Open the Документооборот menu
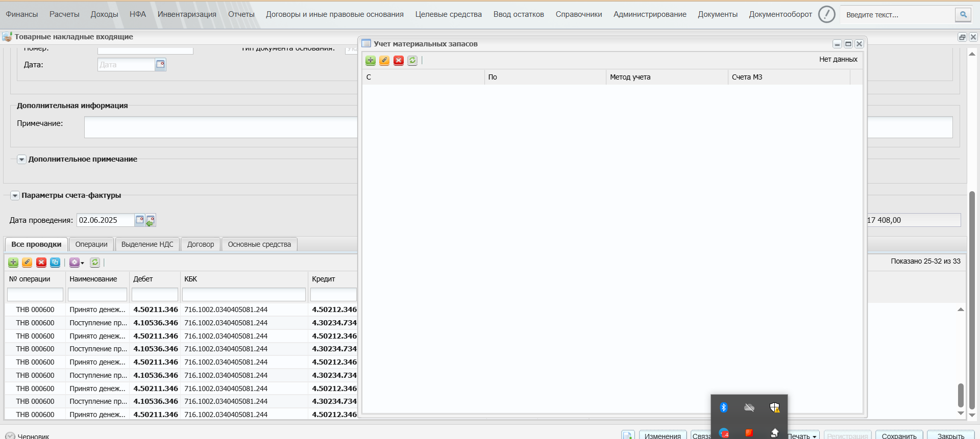Image resolution: width=980 pixels, height=439 pixels. coord(780,14)
